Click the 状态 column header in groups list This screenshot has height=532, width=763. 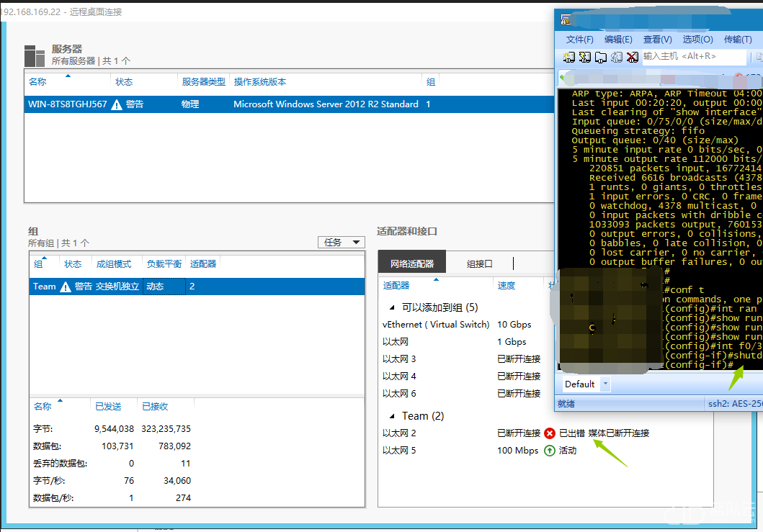73,264
